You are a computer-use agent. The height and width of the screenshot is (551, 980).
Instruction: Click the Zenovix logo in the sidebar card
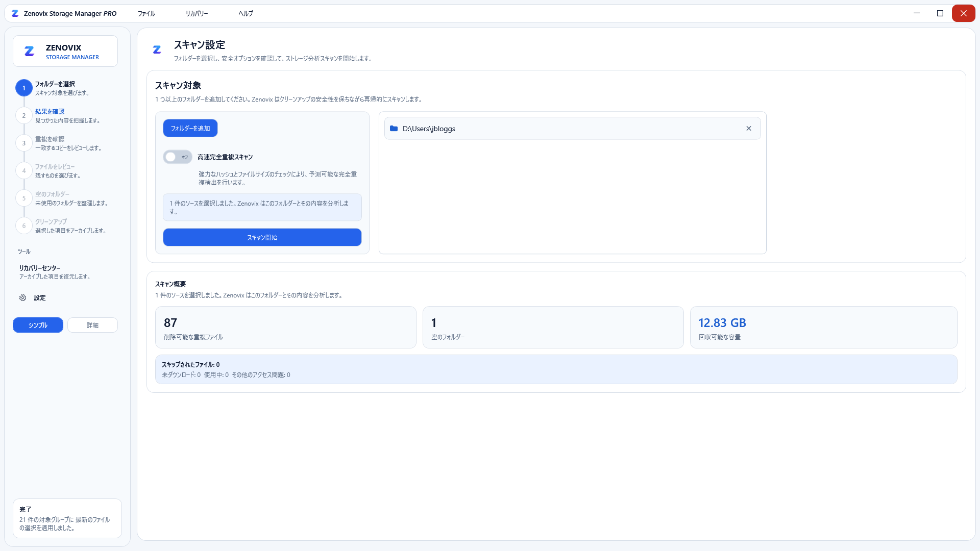click(x=30, y=51)
